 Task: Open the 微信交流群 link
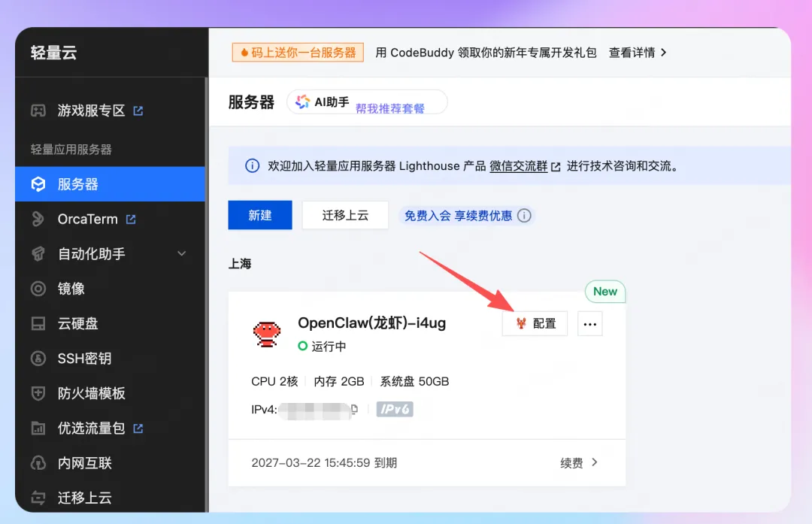point(518,165)
